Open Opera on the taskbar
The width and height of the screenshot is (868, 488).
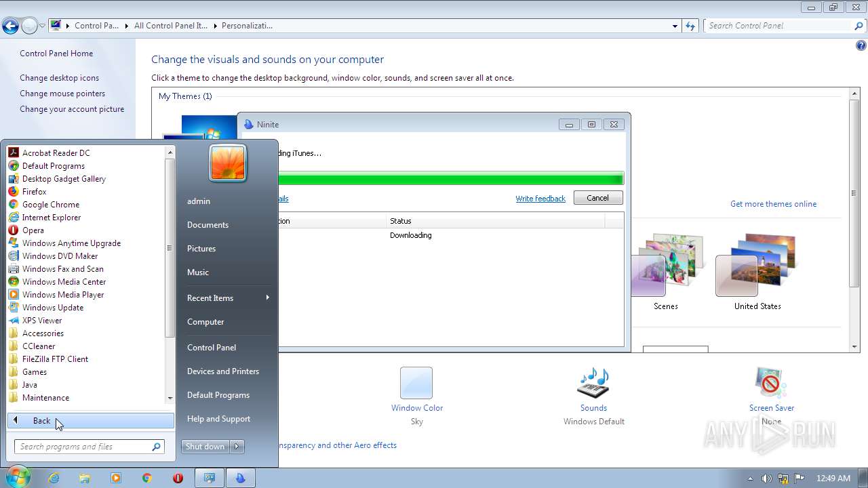click(x=178, y=478)
